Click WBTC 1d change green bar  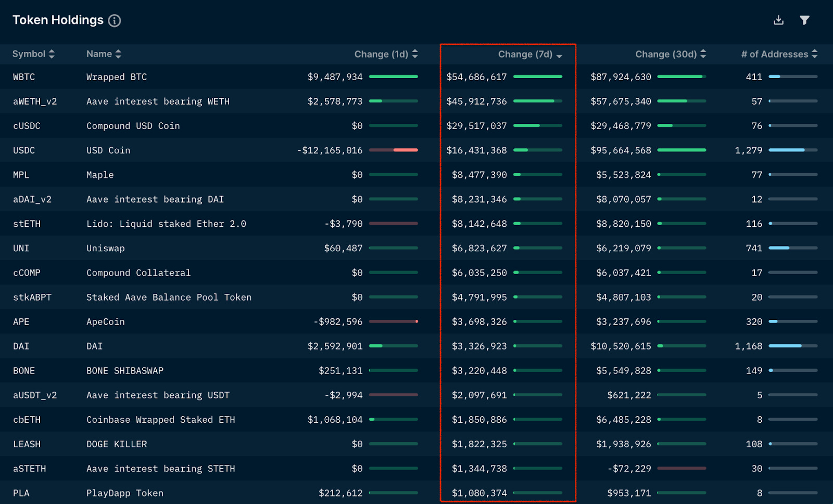click(394, 76)
